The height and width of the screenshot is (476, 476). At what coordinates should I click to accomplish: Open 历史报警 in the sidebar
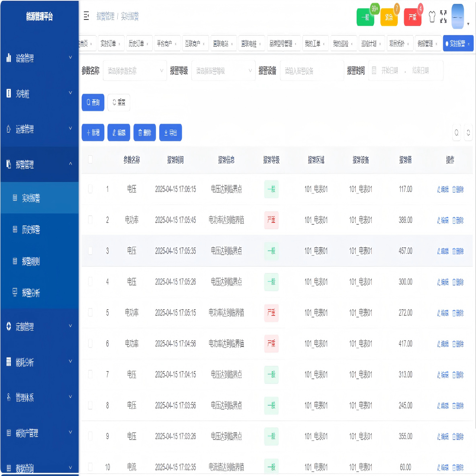(31, 230)
